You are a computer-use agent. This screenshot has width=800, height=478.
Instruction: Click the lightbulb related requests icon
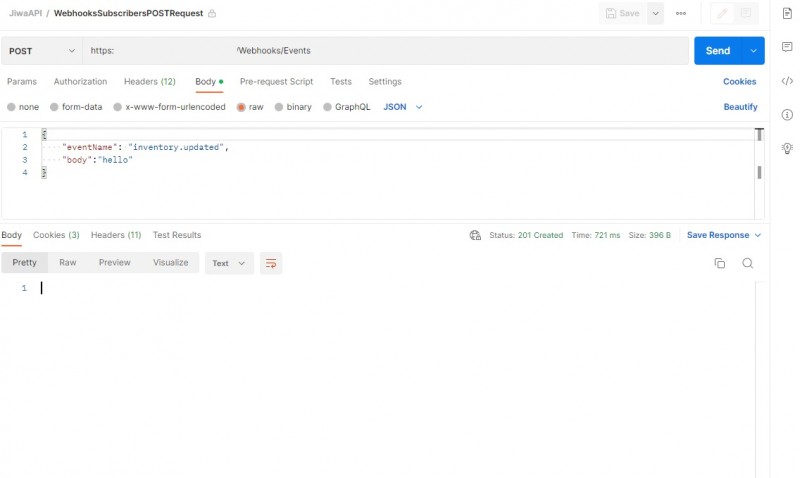pyautogui.click(x=787, y=148)
